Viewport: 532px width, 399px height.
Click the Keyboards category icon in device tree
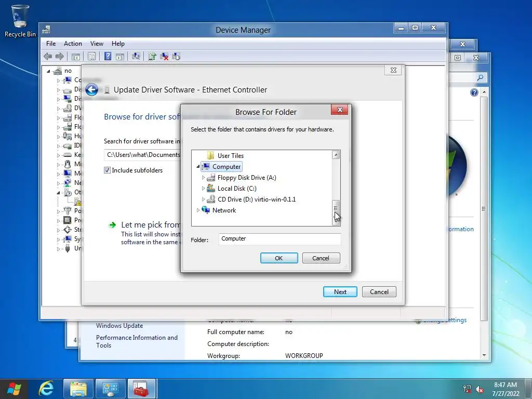[x=68, y=155]
